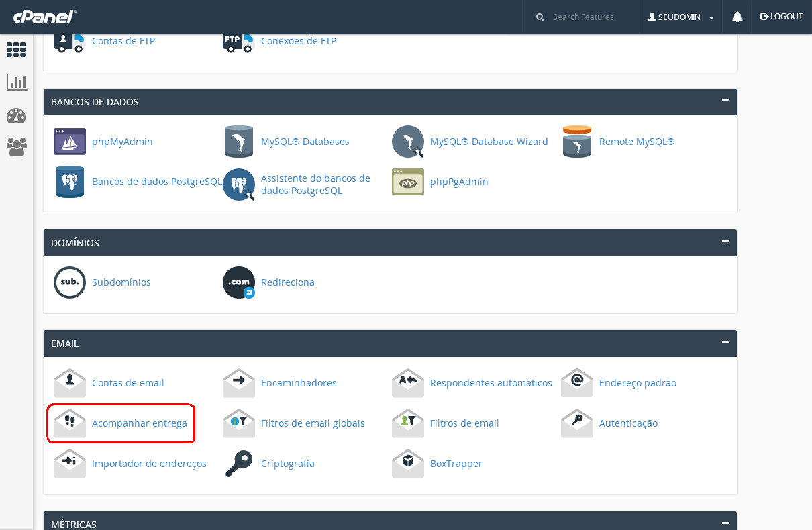Open the Subdomínios link
The width and height of the screenshot is (812, 530).
121,282
